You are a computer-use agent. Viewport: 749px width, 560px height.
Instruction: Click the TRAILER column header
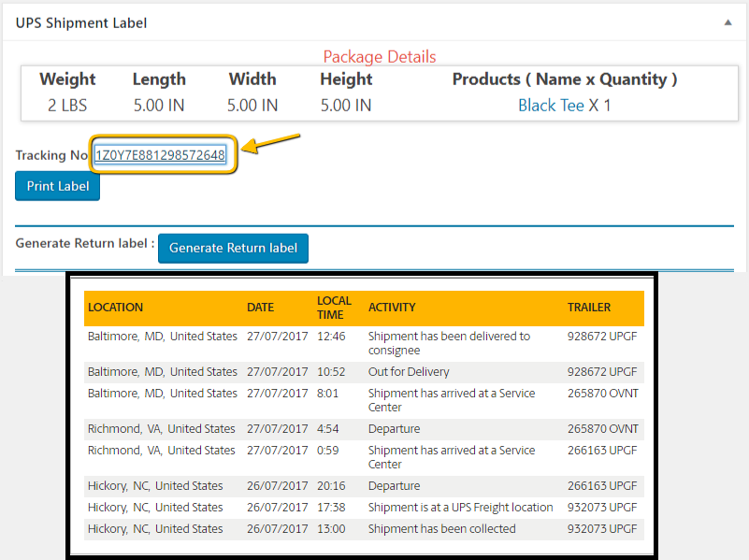coord(588,308)
